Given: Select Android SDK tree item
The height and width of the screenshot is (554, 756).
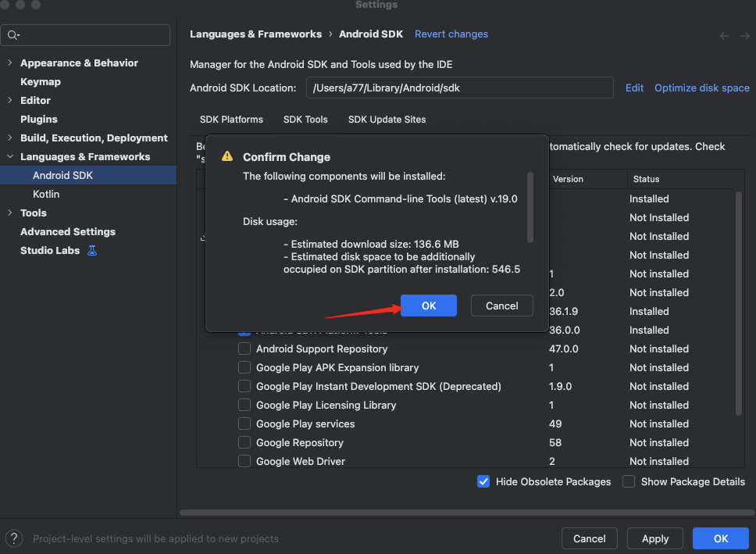Looking at the screenshot, I should 88,175.
